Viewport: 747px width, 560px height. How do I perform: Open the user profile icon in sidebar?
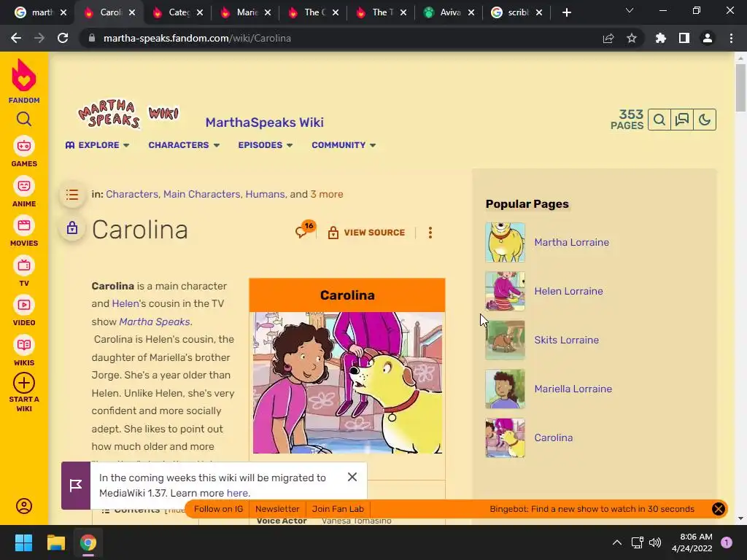tap(24, 506)
